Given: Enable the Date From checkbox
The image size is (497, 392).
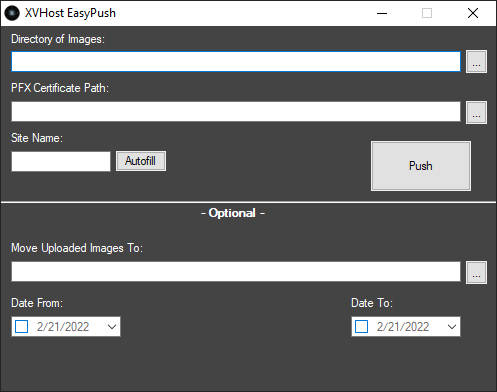Looking at the screenshot, I should (x=22, y=327).
